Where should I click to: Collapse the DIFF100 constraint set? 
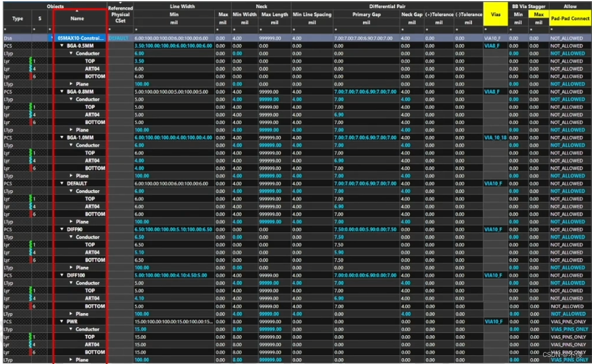[x=62, y=276]
